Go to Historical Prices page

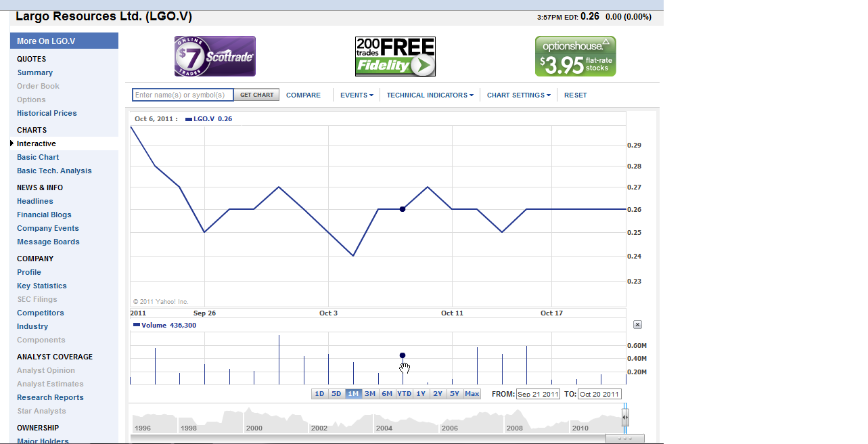point(47,113)
